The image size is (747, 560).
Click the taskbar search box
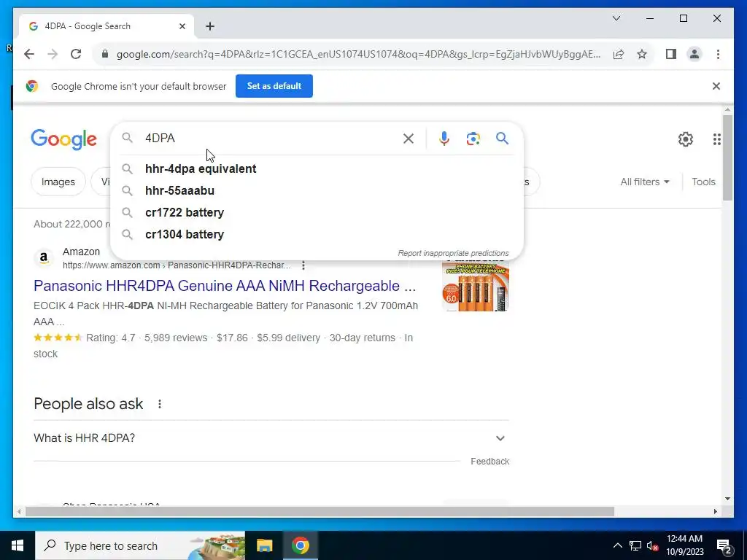click(x=140, y=545)
